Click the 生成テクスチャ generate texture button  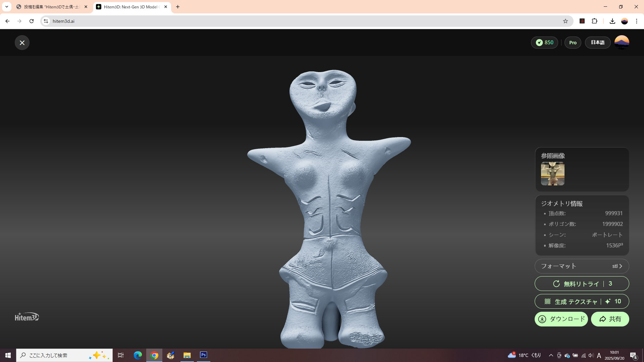(582, 301)
